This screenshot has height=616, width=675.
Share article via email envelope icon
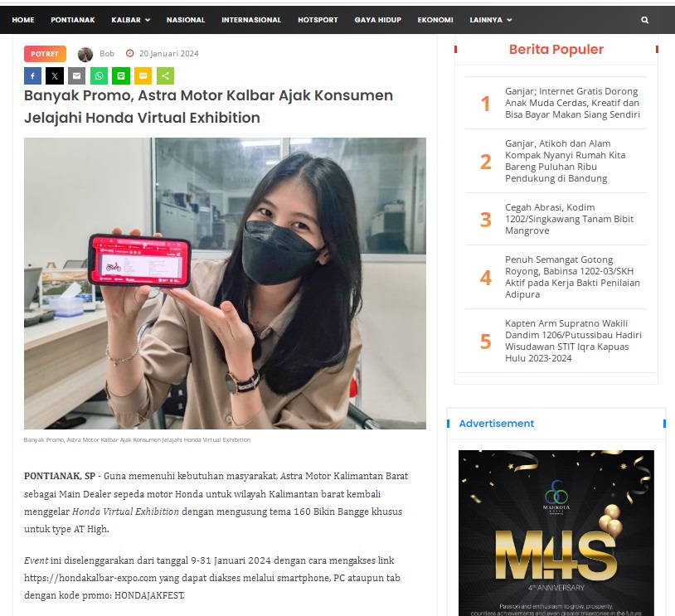(x=76, y=75)
